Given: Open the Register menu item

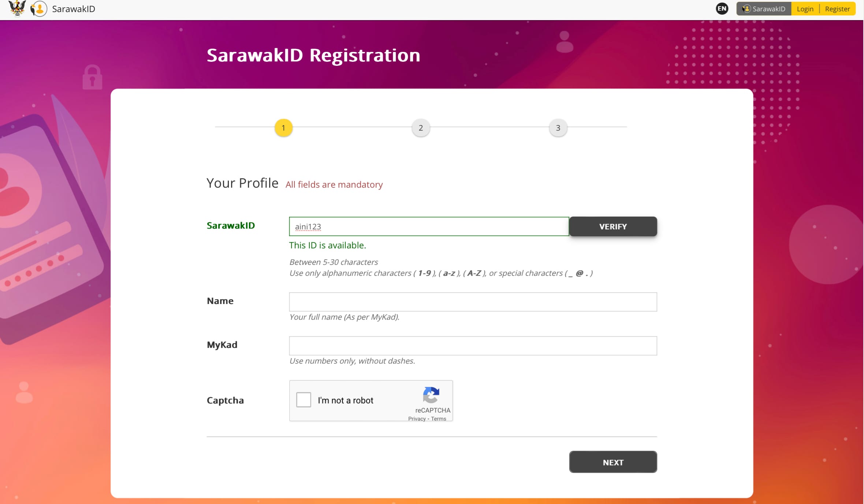Looking at the screenshot, I should tap(837, 9).
